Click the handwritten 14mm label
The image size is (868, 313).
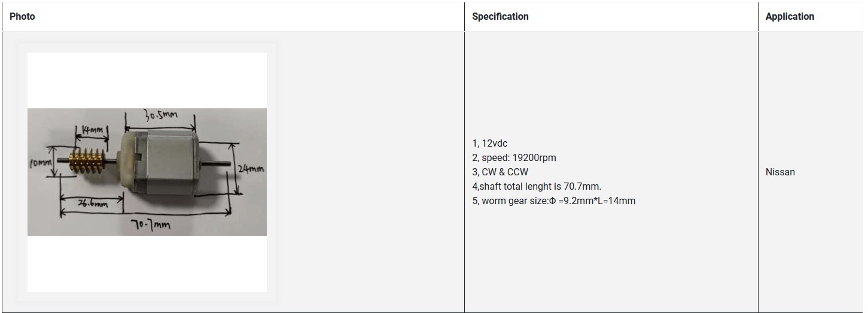pos(93,129)
